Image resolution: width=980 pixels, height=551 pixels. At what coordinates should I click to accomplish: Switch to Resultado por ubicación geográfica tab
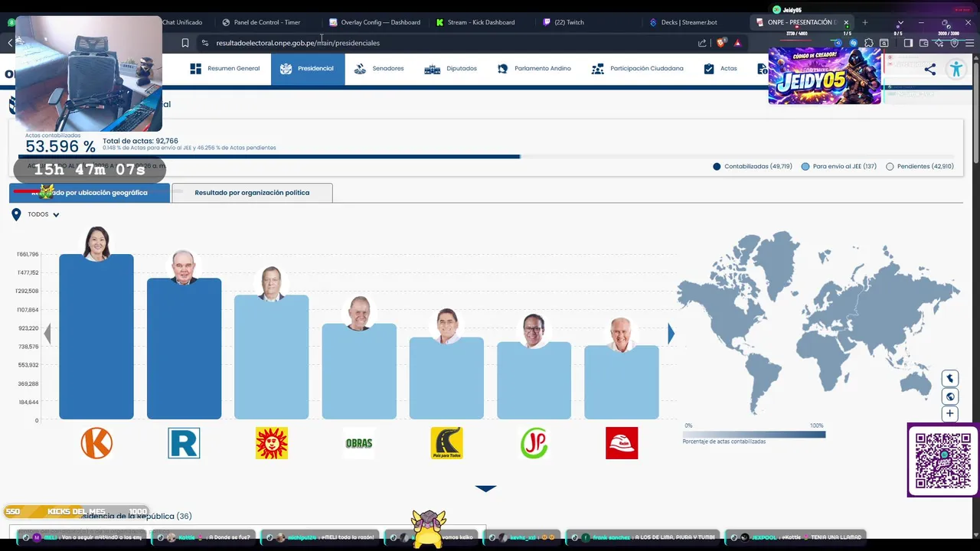pos(90,193)
